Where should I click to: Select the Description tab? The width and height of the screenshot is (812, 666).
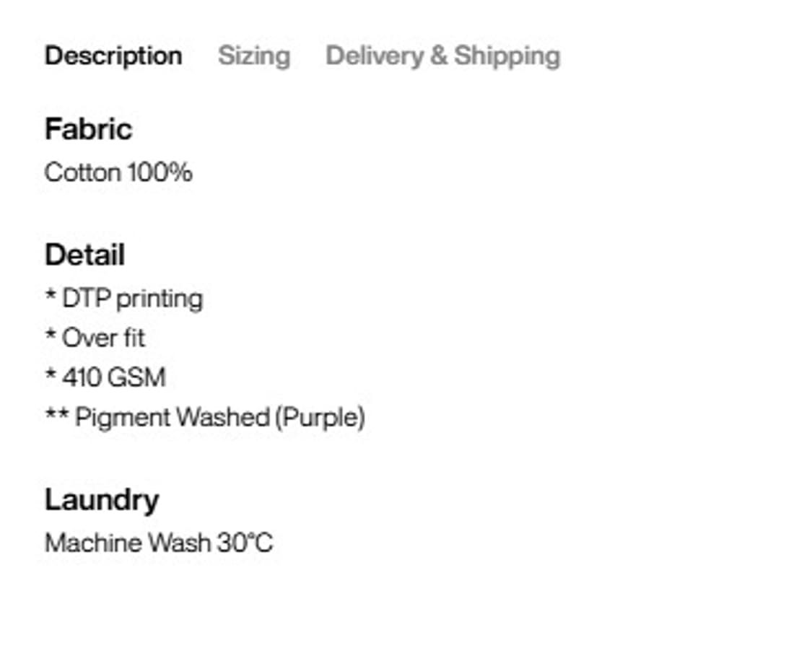(113, 56)
